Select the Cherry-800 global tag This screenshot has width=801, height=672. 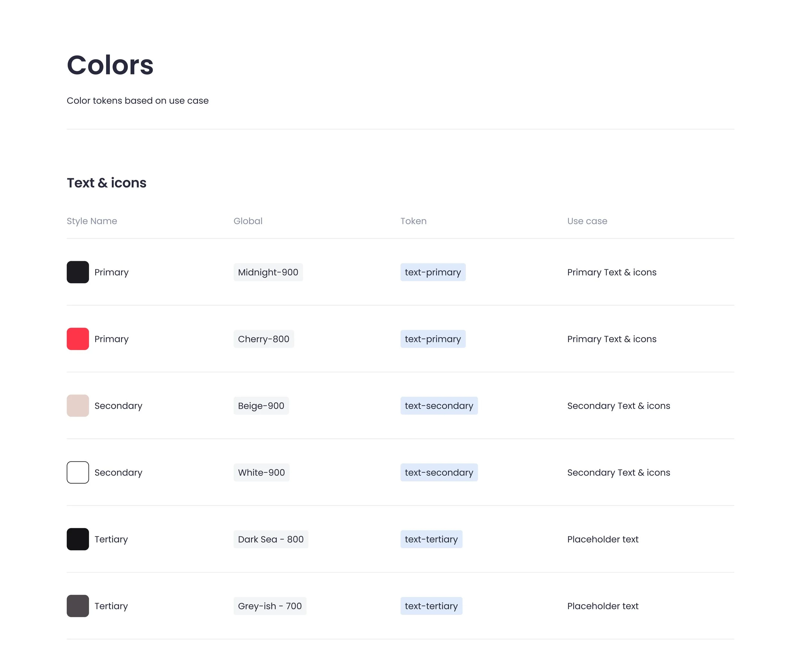(x=264, y=339)
